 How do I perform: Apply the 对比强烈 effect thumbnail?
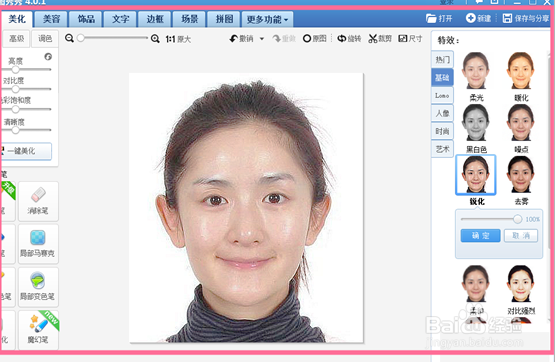521,284
